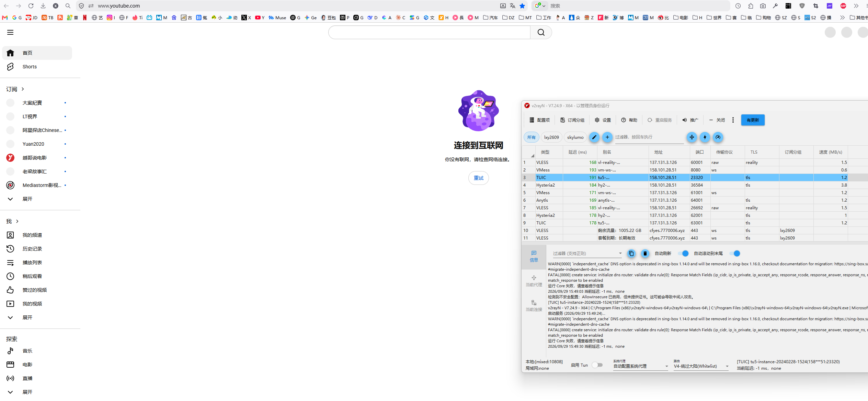Open 播放列表 in the YouTube sidebar
Screen dimensions: 868x401
pos(37,263)
